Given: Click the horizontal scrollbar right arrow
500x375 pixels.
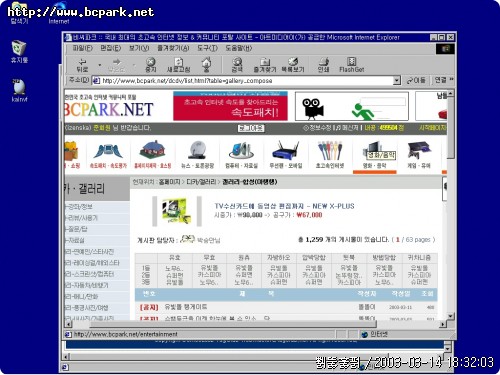Looking at the screenshot, I should [443, 324].
